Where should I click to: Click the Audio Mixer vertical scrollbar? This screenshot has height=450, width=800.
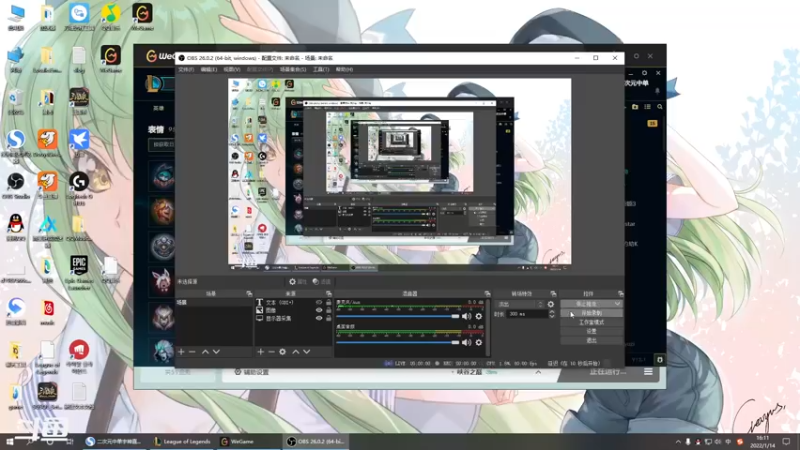coord(488,328)
